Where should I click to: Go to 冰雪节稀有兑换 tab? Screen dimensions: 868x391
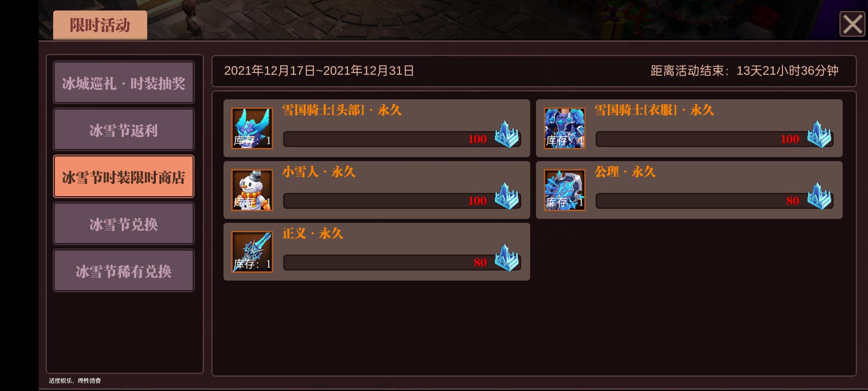tap(124, 270)
